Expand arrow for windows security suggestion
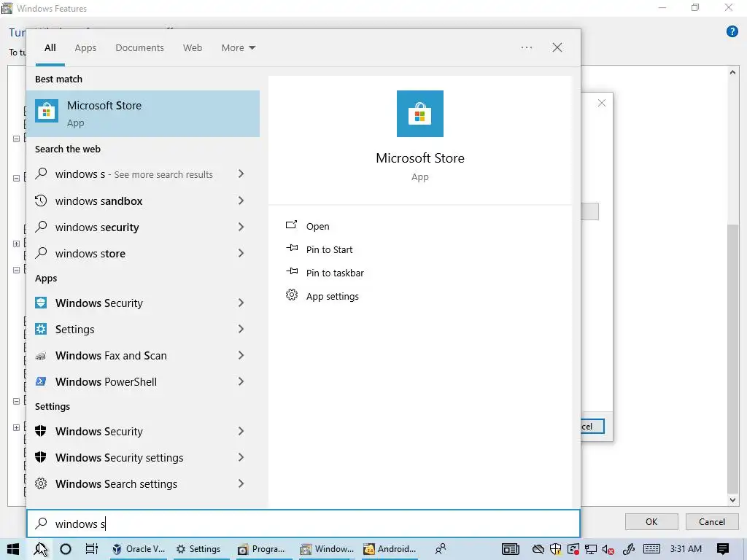747x560 pixels. pyautogui.click(x=241, y=227)
